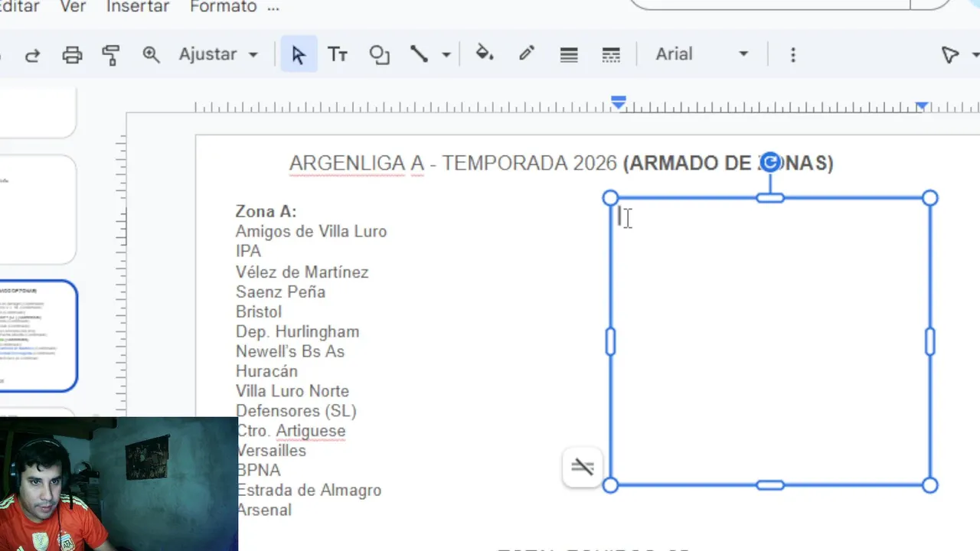Click the autofit options button beside text box
The image size is (980, 551).
tap(582, 467)
